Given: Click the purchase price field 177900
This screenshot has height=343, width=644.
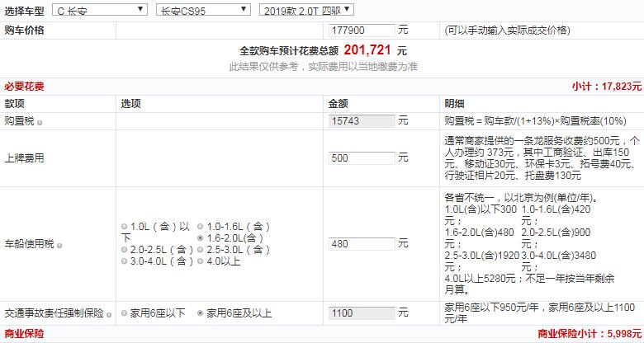Looking at the screenshot, I should click(362, 31).
